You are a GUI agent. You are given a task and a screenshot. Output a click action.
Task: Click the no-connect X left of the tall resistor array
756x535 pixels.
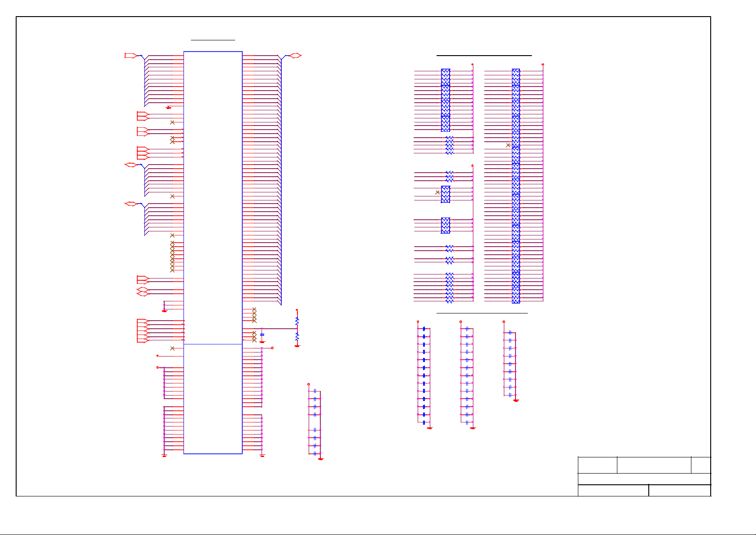pos(508,145)
